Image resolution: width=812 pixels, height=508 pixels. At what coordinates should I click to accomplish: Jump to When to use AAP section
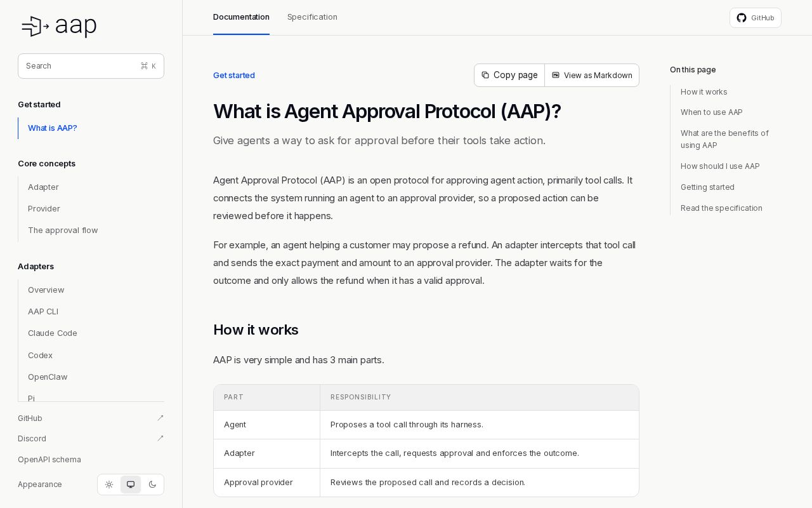[x=712, y=112]
